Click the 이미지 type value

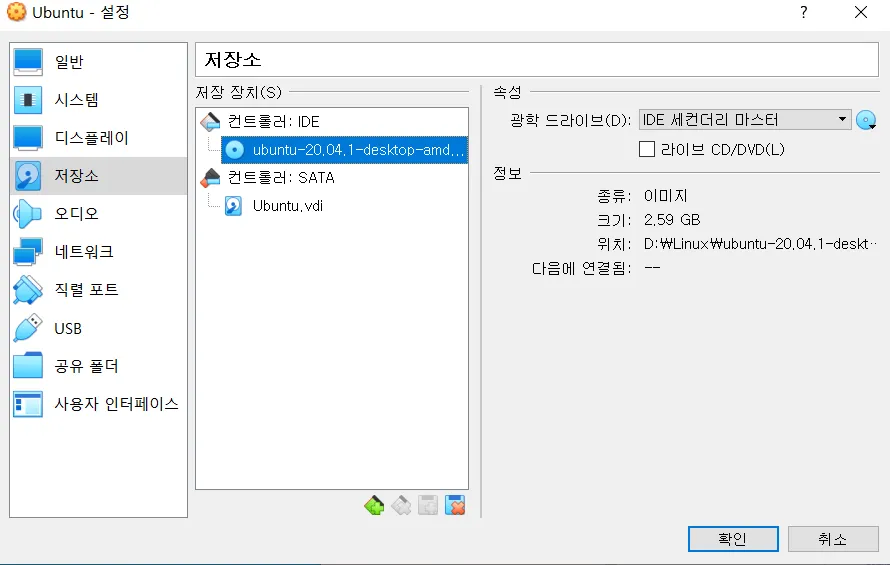(665, 196)
